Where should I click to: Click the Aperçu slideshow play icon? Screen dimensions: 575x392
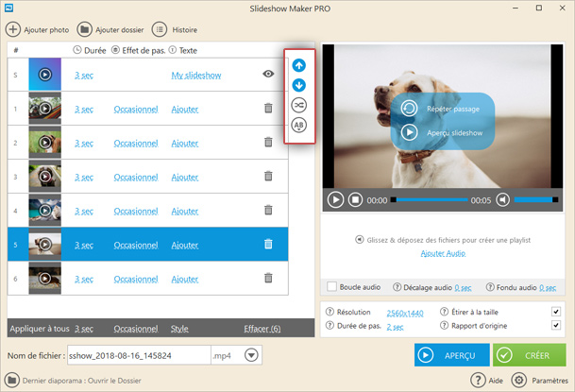(x=409, y=132)
